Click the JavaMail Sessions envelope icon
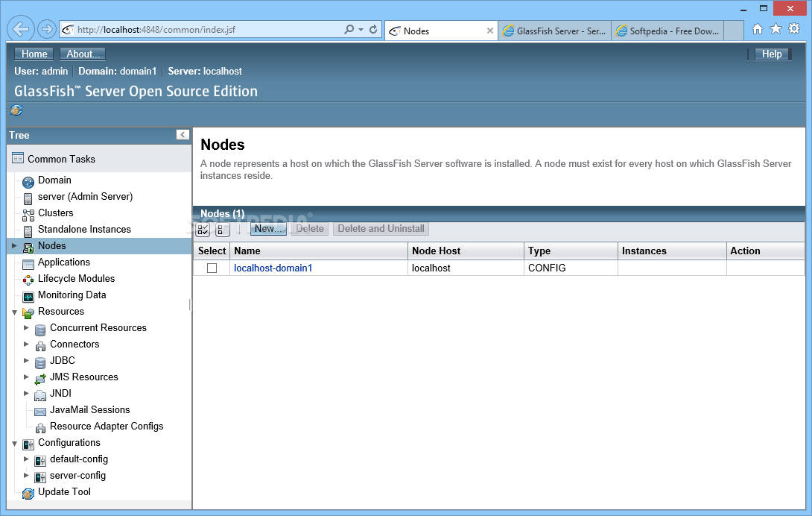This screenshot has width=812, height=516. tap(40, 412)
